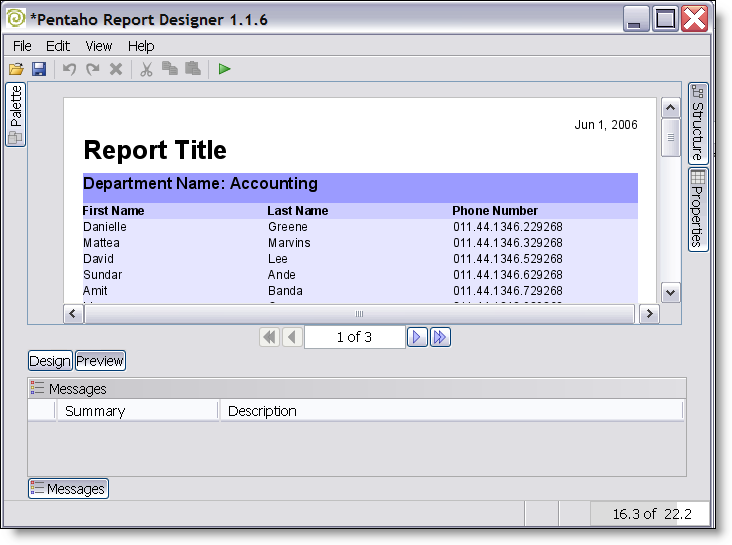
Task: Click the last name 'Marvins'
Action: [x=289, y=243]
